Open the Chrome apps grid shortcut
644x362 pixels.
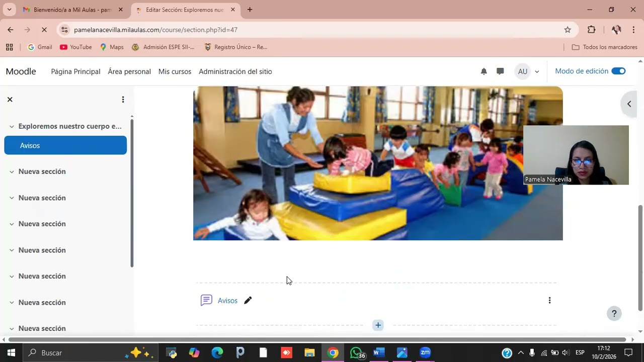click(9, 47)
